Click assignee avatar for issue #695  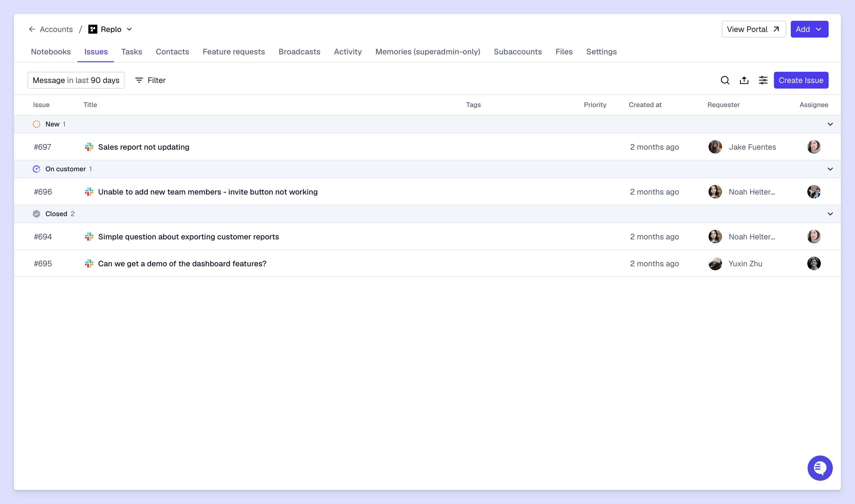(x=813, y=263)
